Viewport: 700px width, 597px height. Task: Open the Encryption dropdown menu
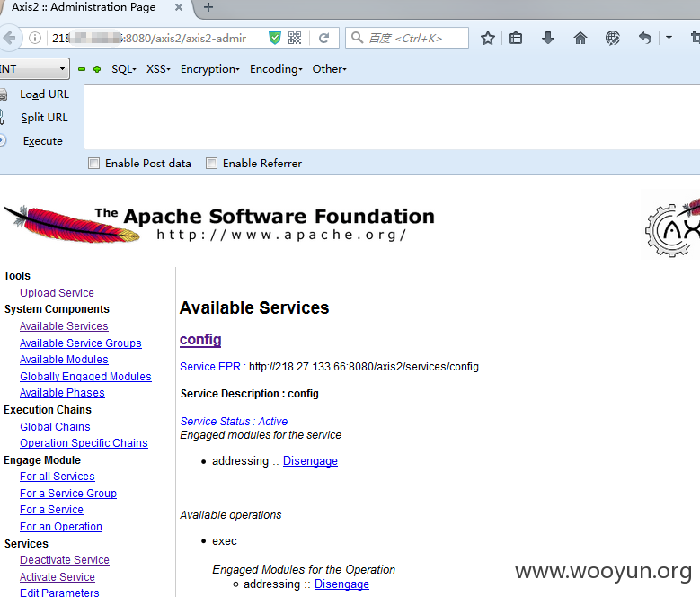[x=210, y=69]
